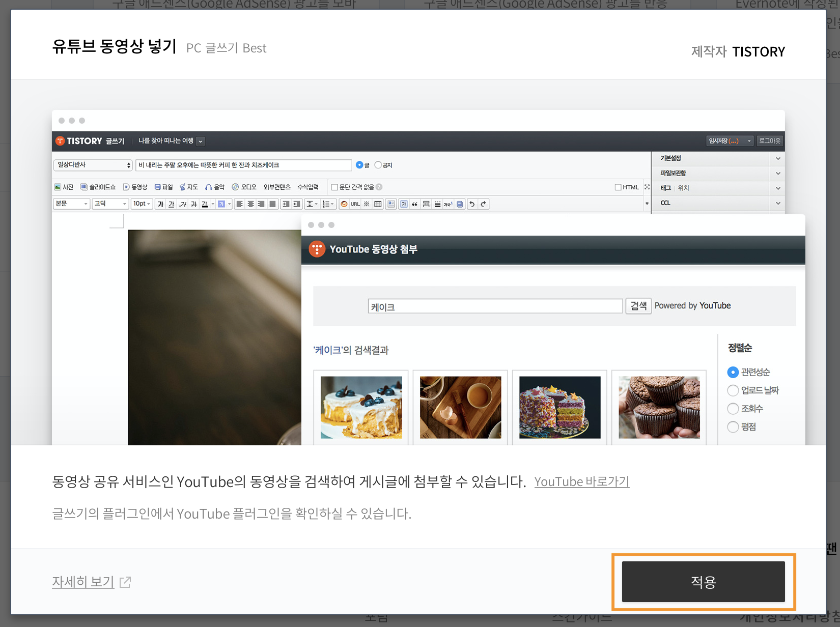Undo the last edit
This screenshot has height=627, width=840.
click(x=472, y=204)
